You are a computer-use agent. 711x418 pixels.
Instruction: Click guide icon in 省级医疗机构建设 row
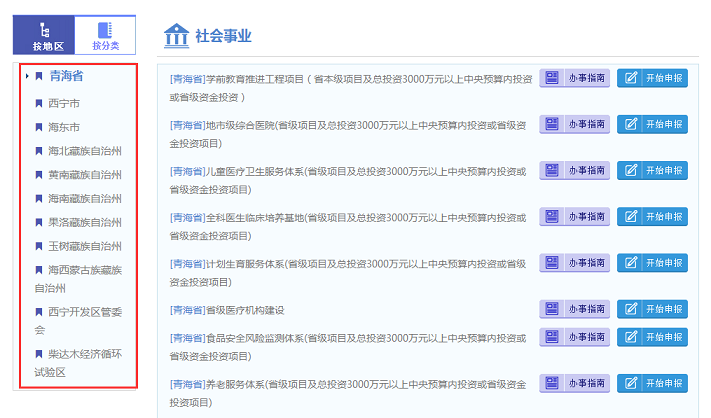552,309
